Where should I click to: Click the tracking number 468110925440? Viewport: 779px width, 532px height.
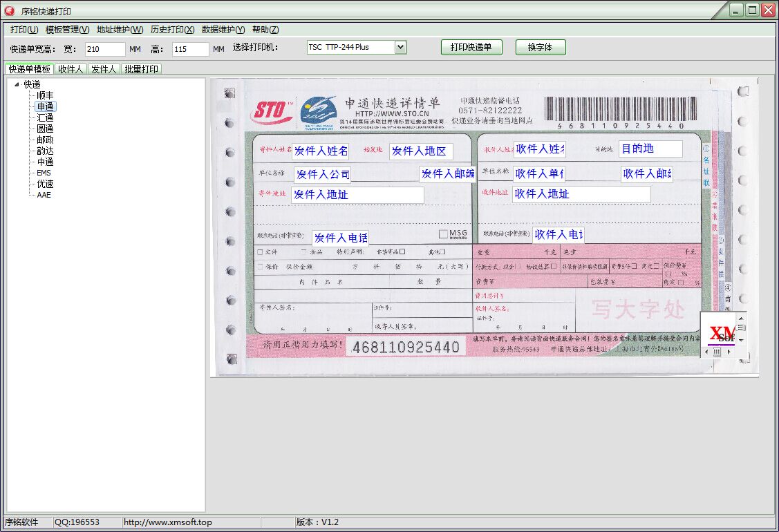point(406,347)
